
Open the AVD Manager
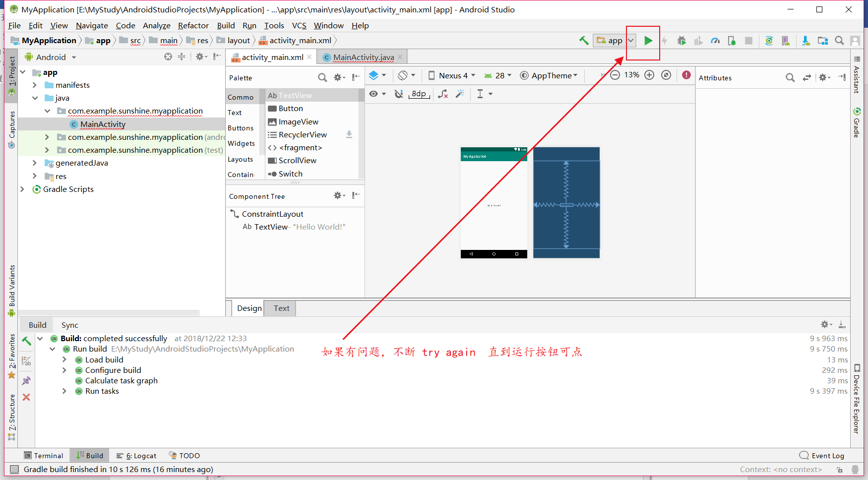[786, 41]
